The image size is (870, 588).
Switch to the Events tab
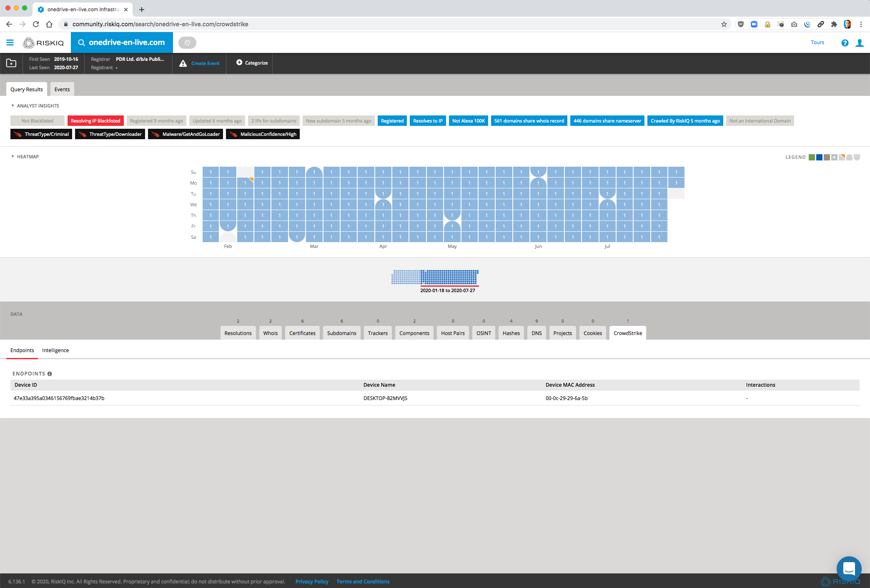click(62, 89)
